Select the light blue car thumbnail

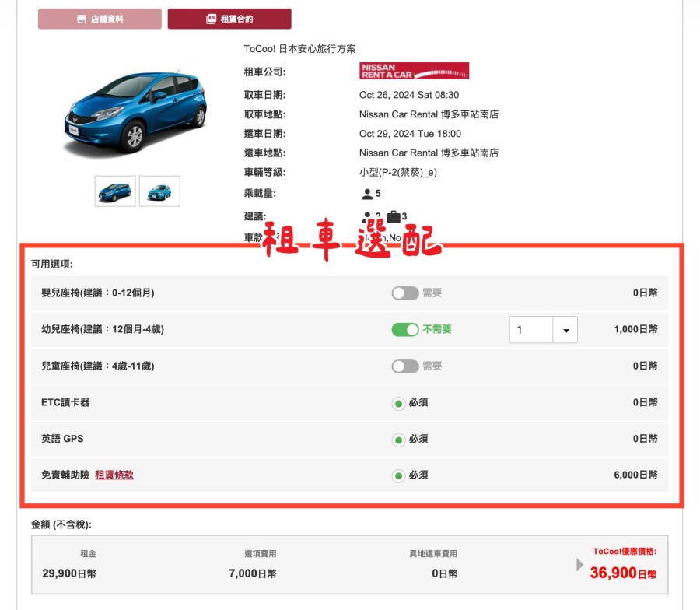click(159, 191)
